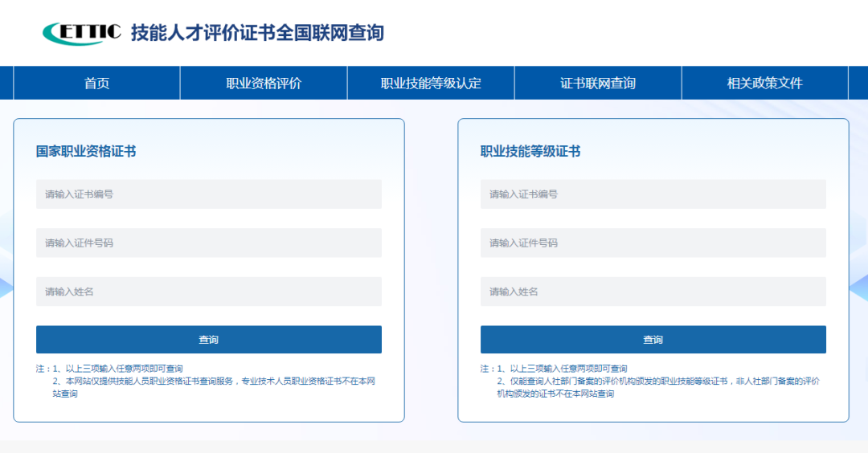Viewport: 868px width, 453px height.
Task: Click the 国家职业资格证书 heading
Action: click(86, 152)
